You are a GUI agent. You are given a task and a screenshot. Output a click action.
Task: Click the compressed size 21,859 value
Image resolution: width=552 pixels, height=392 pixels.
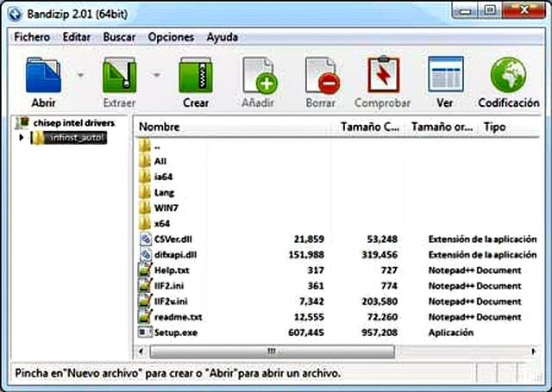pyautogui.click(x=309, y=239)
